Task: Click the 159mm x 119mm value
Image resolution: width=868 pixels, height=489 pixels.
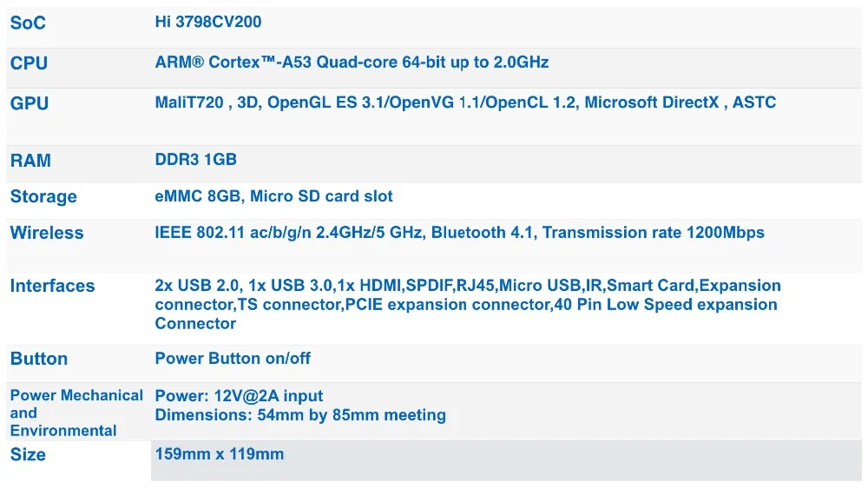Action: (219, 454)
